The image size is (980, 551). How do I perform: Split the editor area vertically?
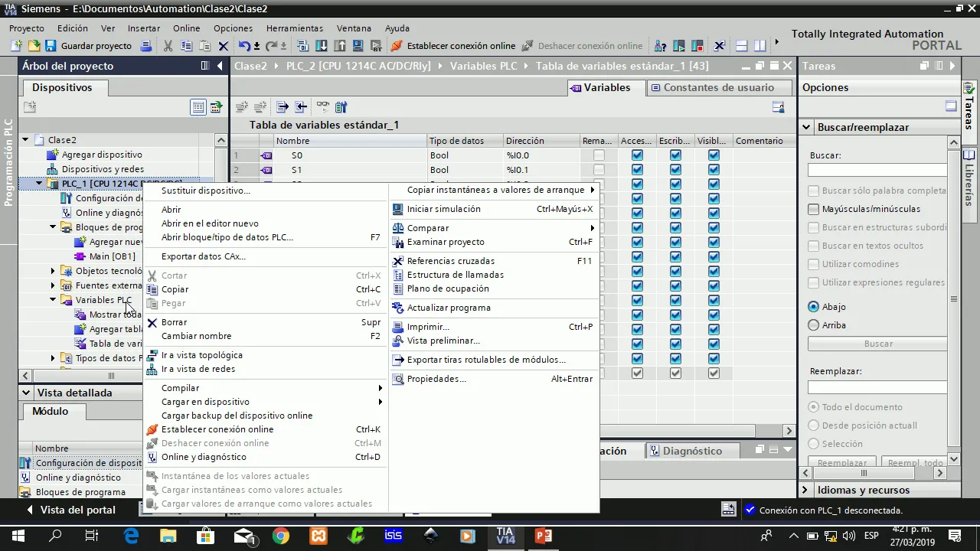tap(759, 46)
